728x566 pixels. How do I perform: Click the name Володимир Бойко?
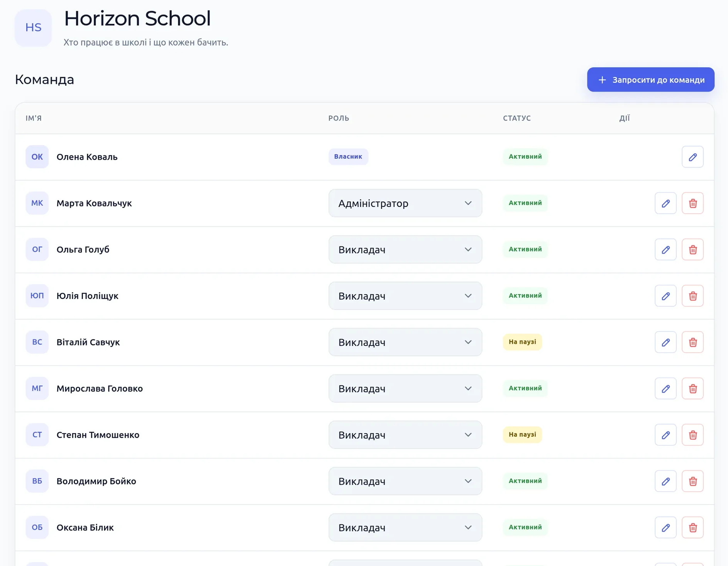97,481
